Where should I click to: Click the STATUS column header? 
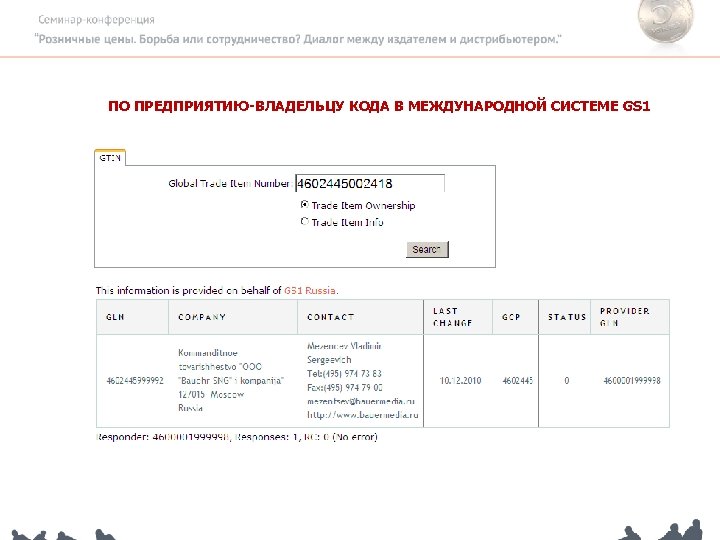point(564,317)
